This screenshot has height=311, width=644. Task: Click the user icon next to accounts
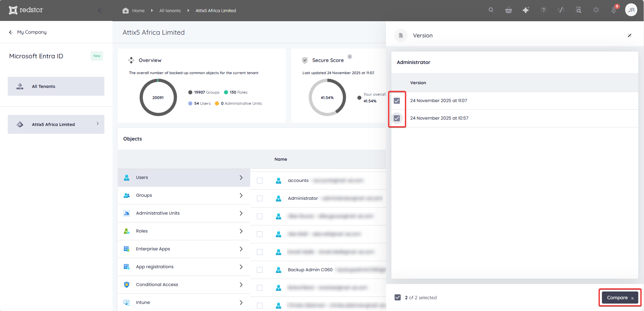tap(279, 181)
